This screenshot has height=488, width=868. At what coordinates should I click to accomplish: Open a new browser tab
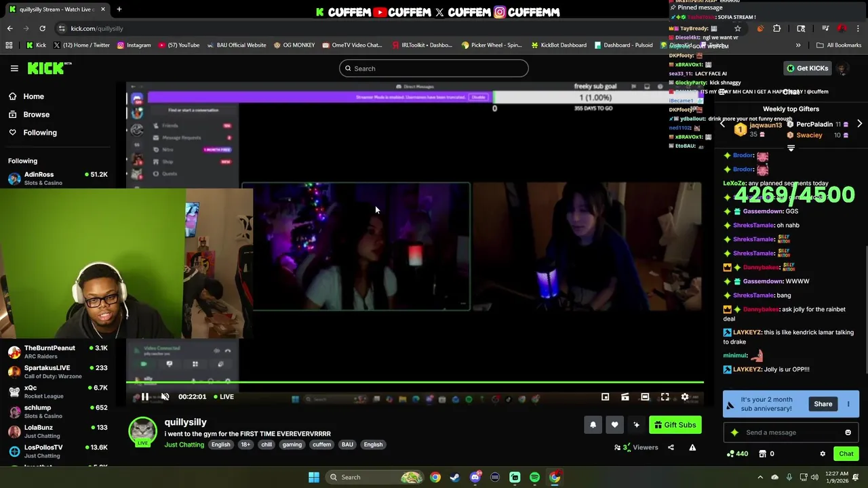coord(119,9)
